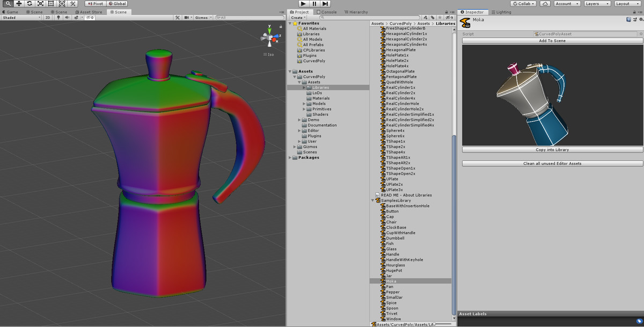This screenshot has width=644, height=327.
Task: Select the Rotate tool
Action: (30, 3)
